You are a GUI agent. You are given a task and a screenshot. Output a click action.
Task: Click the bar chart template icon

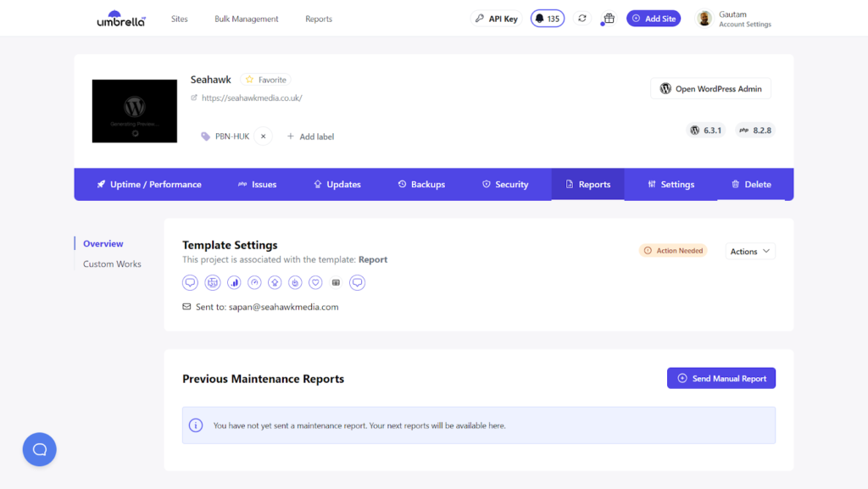pos(234,282)
